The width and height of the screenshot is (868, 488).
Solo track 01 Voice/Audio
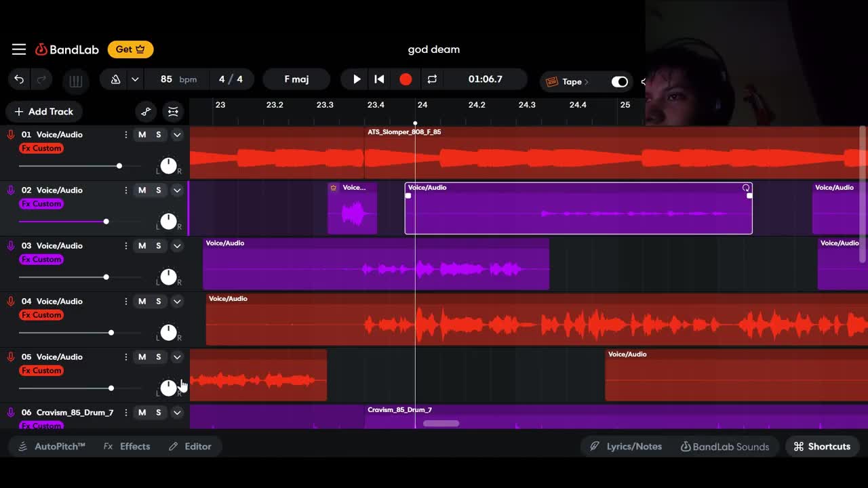(159, 135)
